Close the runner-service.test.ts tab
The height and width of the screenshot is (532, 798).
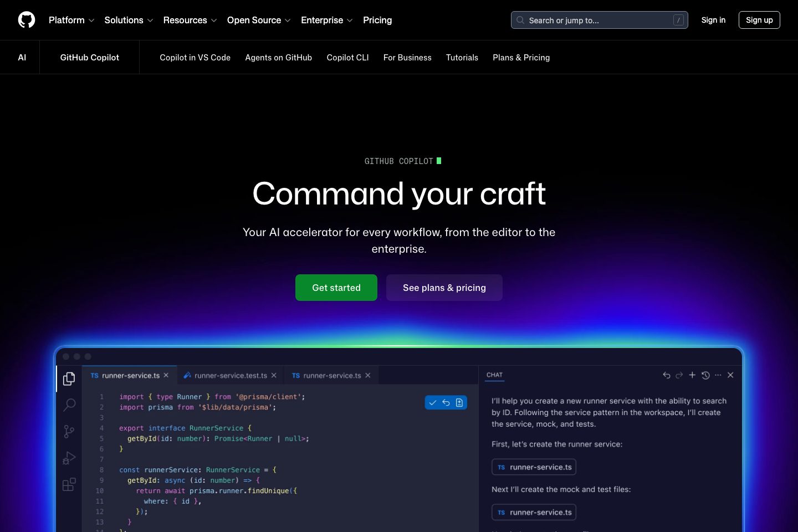click(274, 375)
